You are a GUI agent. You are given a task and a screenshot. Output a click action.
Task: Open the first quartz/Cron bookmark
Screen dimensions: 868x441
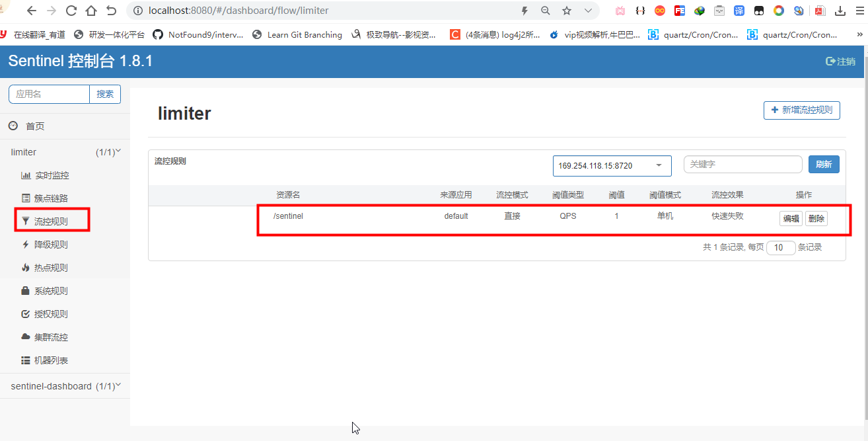coord(693,34)
